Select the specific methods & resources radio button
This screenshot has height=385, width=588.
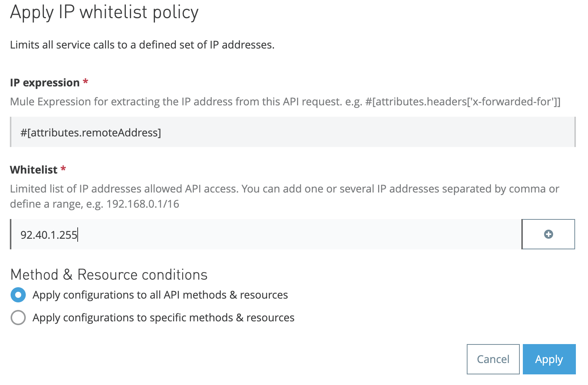pyautogui.click(x=18, y=318)
